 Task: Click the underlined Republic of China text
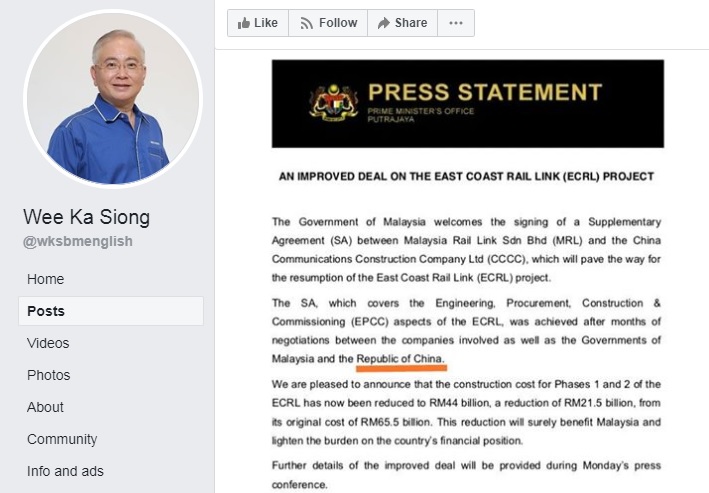[401, 359]
